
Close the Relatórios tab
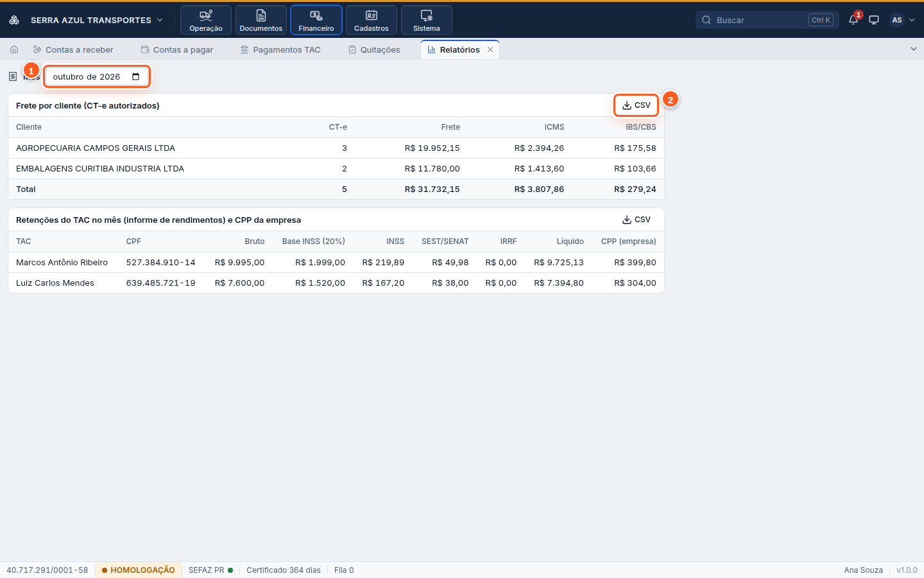pyautogui.click(x=490, y=49)
